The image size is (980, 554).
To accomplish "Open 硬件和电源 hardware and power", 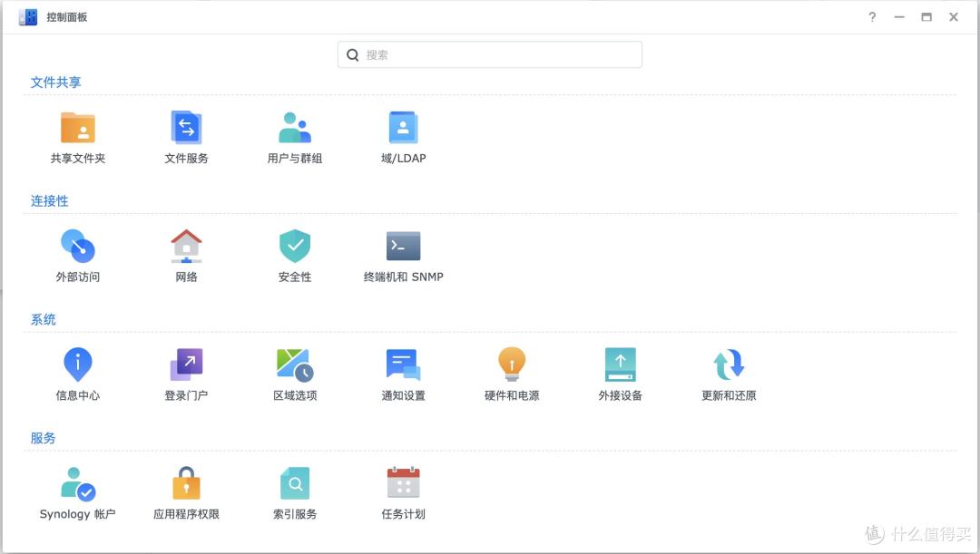I will (x=512, y=364).
